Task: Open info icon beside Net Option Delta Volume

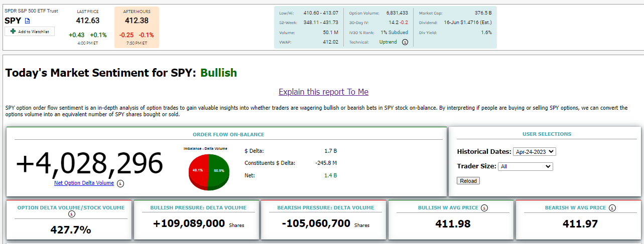Action: tap(120, 183)
